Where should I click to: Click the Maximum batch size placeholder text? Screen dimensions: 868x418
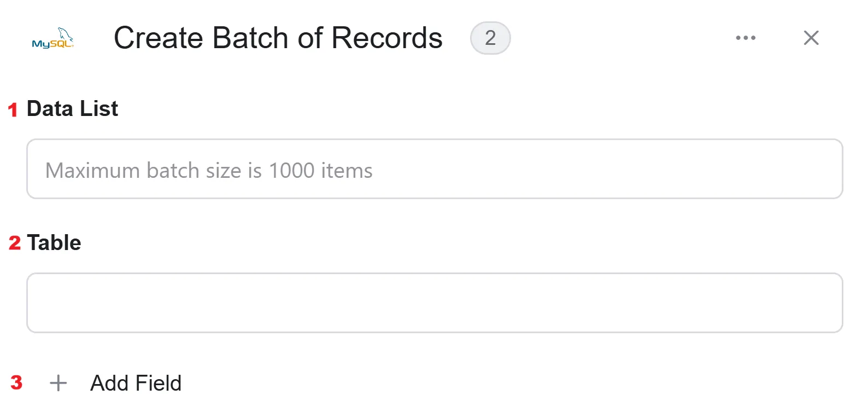pos(209,171)
